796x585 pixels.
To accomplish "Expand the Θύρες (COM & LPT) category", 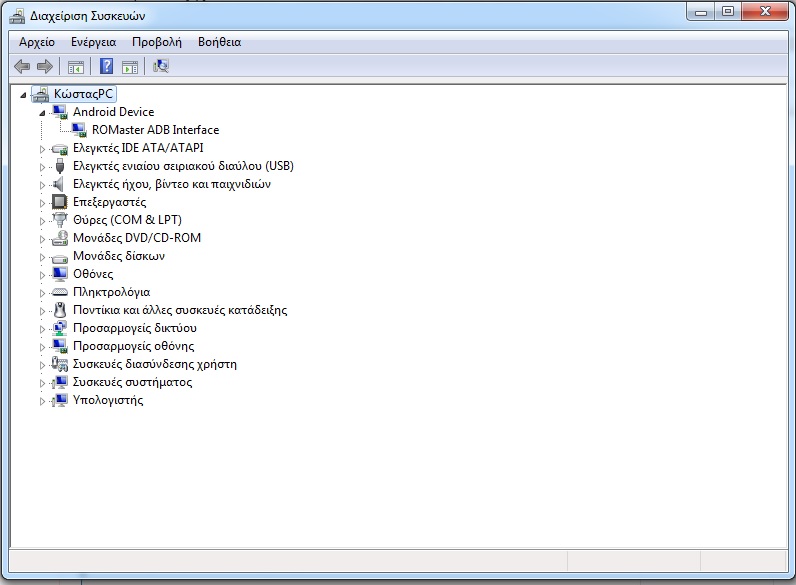I will click(x=42, y=220).
